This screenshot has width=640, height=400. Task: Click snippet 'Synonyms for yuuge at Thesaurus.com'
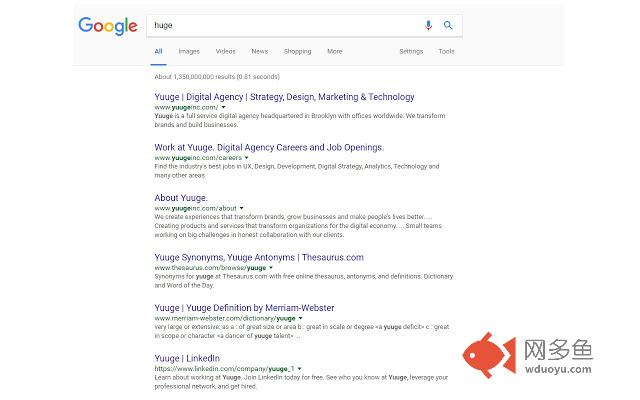click(304, 281)
